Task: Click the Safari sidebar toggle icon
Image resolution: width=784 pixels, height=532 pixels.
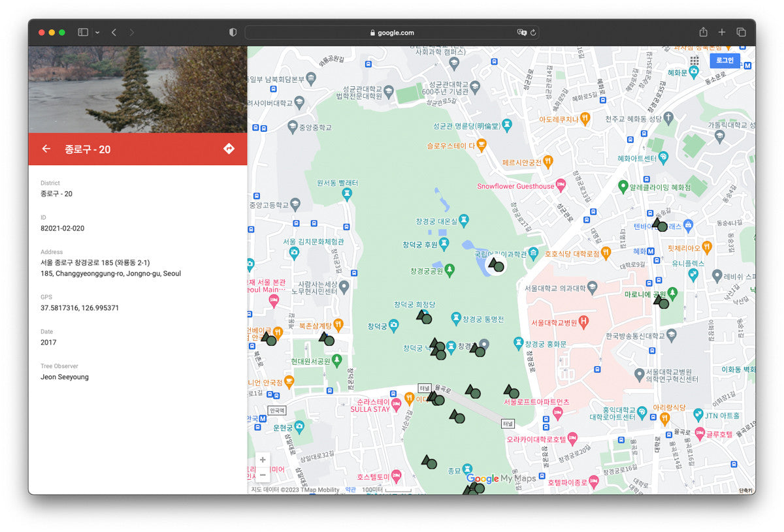Action: (x=83, y=32)
